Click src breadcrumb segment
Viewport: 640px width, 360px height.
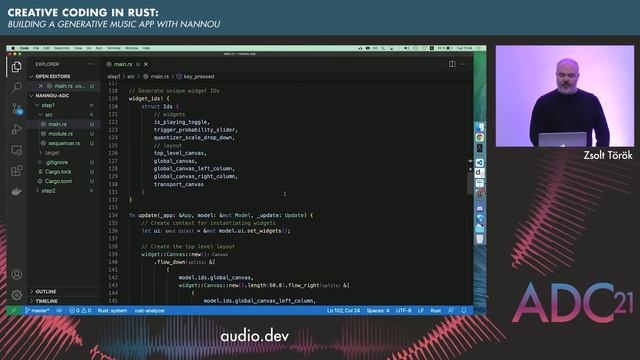131,76
